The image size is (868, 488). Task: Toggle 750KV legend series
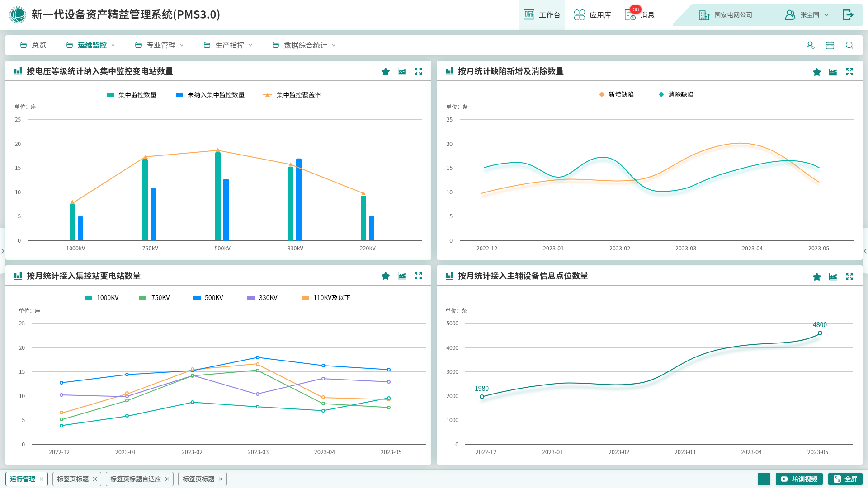(155, 298)
